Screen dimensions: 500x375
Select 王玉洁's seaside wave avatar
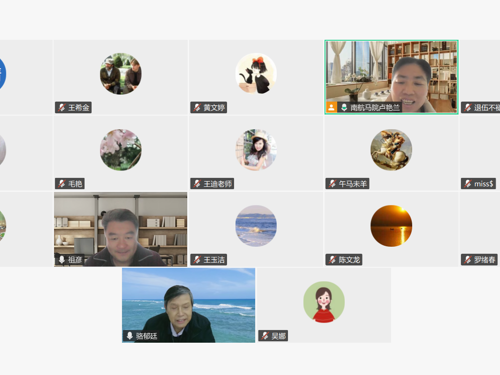point(256,226)
